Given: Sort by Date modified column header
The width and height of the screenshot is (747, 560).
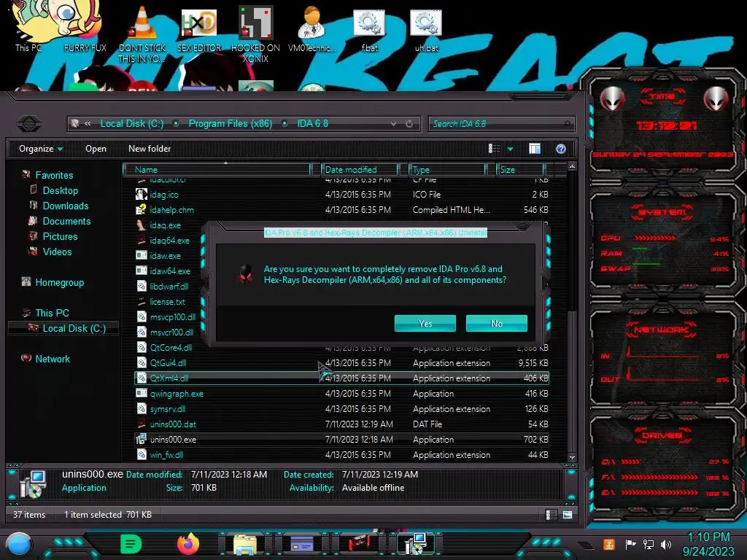Looking at the screenshot, I should click(360, 169).
